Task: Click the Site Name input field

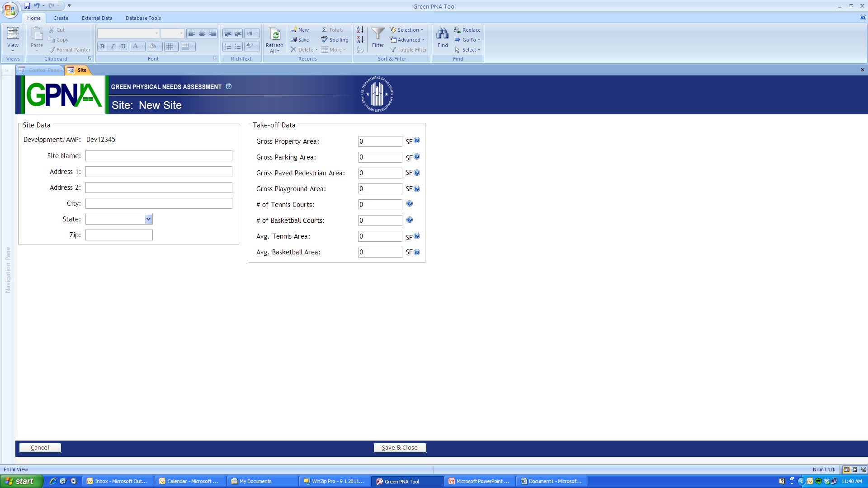Action: [159, 156]
